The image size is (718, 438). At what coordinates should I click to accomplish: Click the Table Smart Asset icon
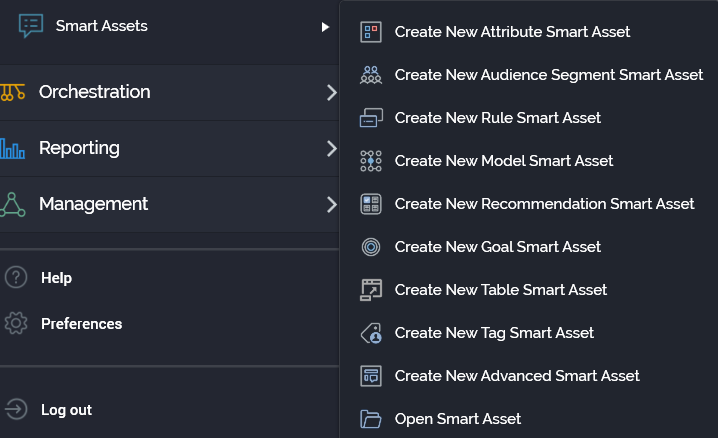371,290
